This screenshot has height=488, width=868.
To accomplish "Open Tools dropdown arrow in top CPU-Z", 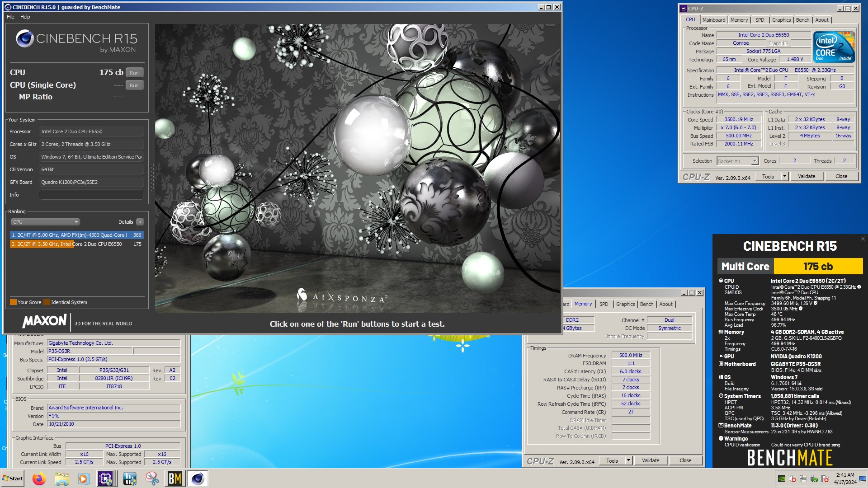I will (x=784, y=176).
